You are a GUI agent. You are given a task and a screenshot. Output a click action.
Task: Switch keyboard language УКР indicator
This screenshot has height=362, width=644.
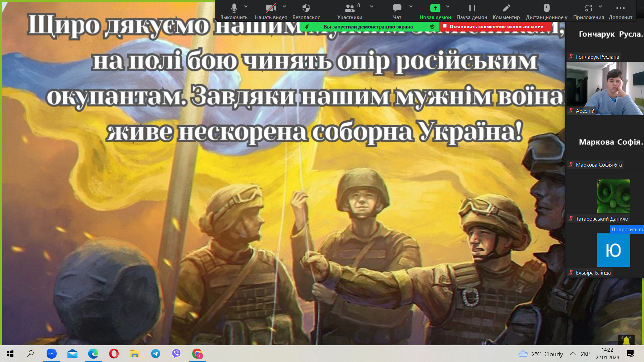[x=585, y=354]
